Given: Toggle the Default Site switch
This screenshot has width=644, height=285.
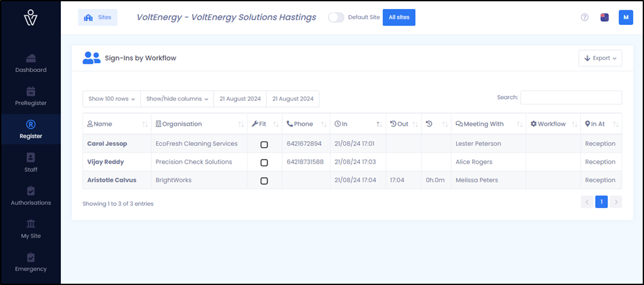Looking at the screenshot, I should (336, 17).
